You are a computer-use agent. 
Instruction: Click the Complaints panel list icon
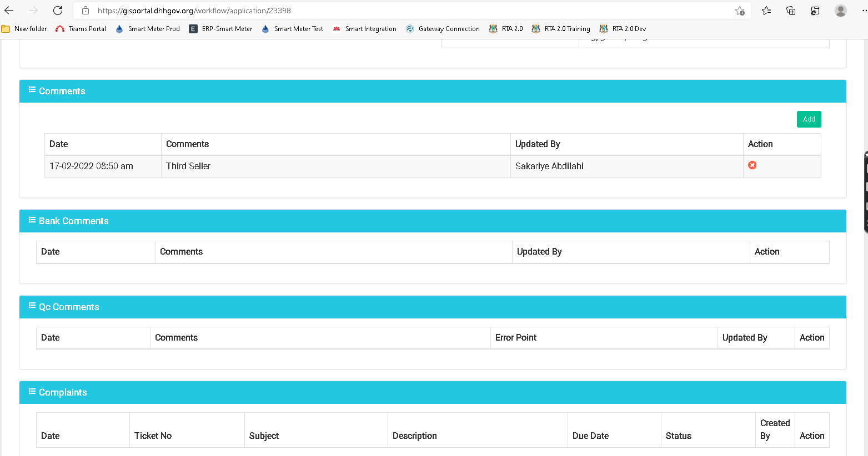[x=32, y=391]
